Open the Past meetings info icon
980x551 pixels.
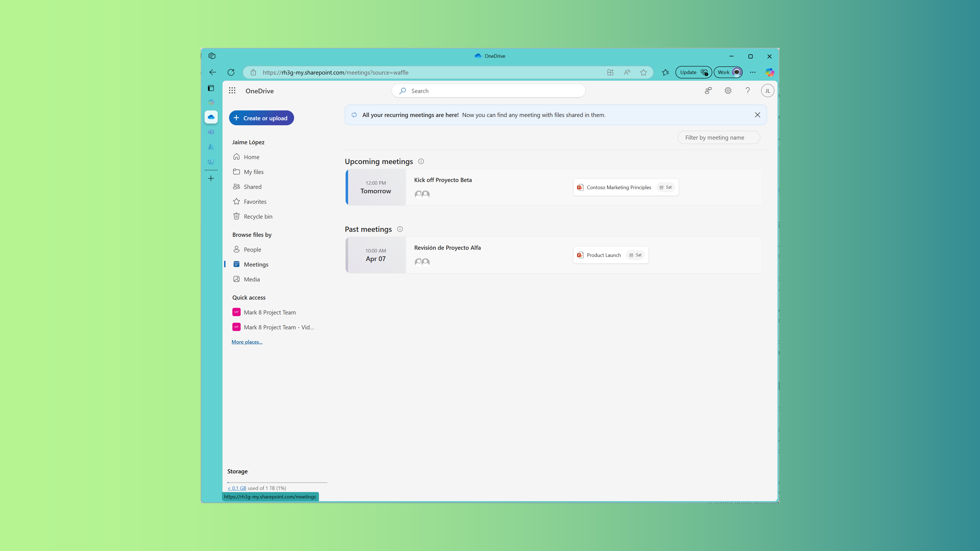coord(399,229)
